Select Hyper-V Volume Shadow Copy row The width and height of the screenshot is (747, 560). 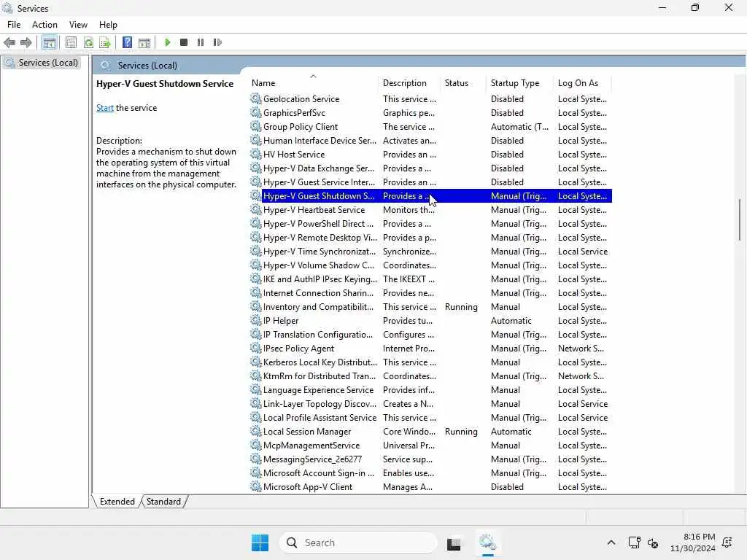430,265
